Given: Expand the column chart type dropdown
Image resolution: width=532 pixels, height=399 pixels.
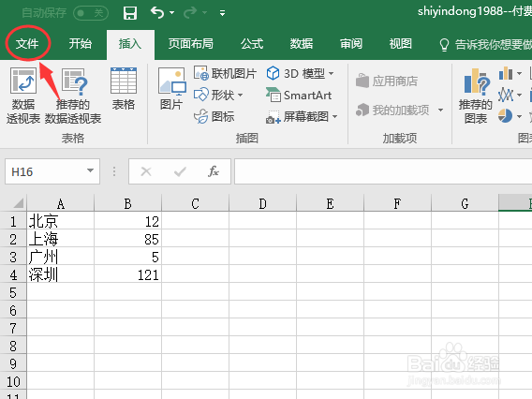Looking at the screenshot, I should tap(519, 73).
